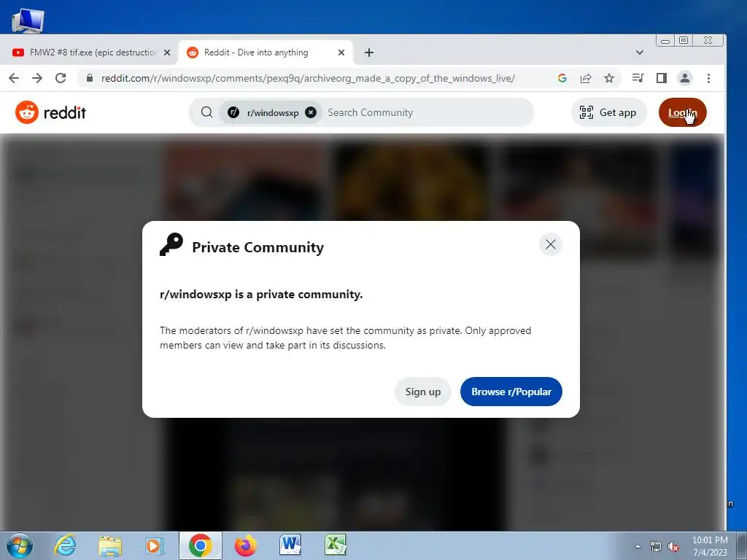This screenshot has height=560, width=747.
Task: Open the Chrome profile avatar
Action: point(684,78)
